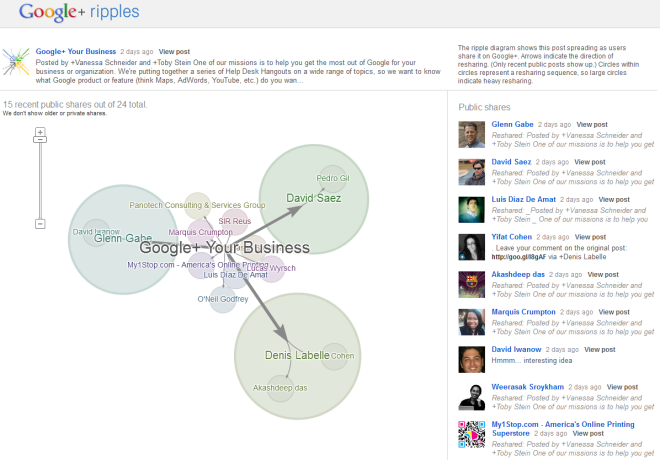Click Luis Diaz De Amat's avatar
660x460 pixels.
point(472,209)
